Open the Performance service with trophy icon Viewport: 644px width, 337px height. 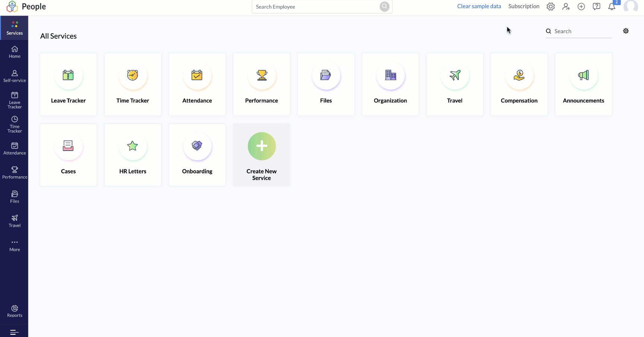[261, 84]
